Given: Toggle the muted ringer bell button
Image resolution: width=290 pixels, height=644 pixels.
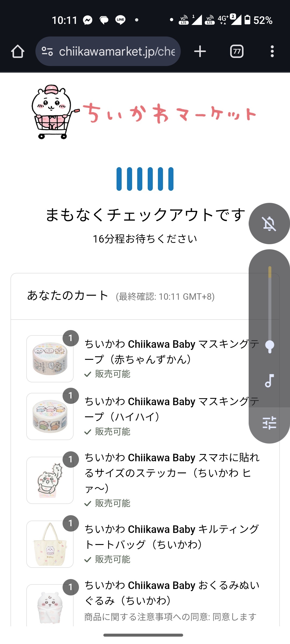Looking at the screenshot, I should click(269, 224).
